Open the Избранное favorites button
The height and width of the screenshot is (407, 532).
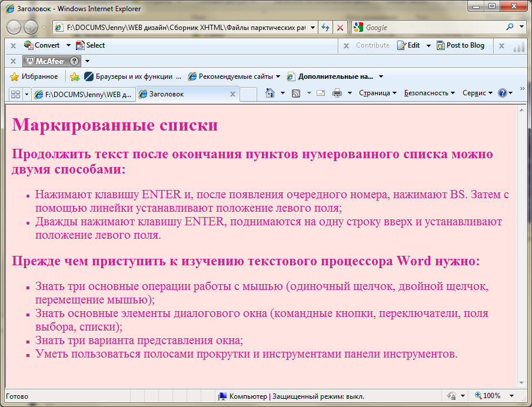[34, 76]
